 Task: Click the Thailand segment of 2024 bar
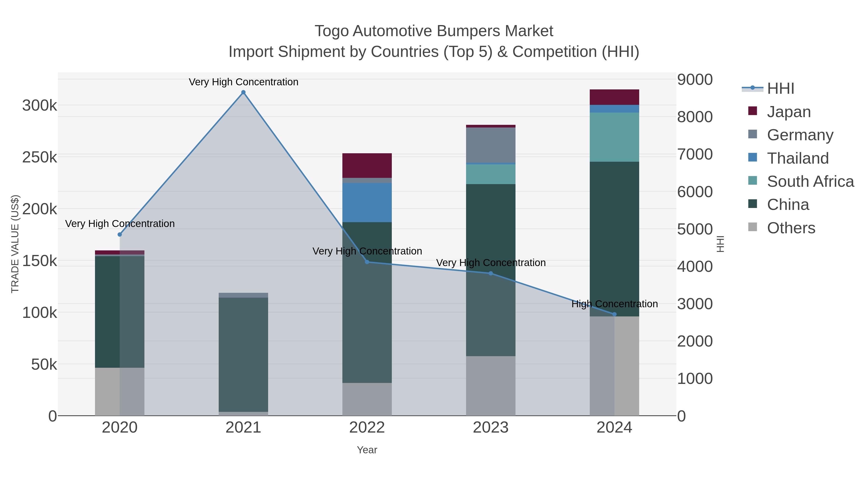pyautogui.click(x=614, y=109)
